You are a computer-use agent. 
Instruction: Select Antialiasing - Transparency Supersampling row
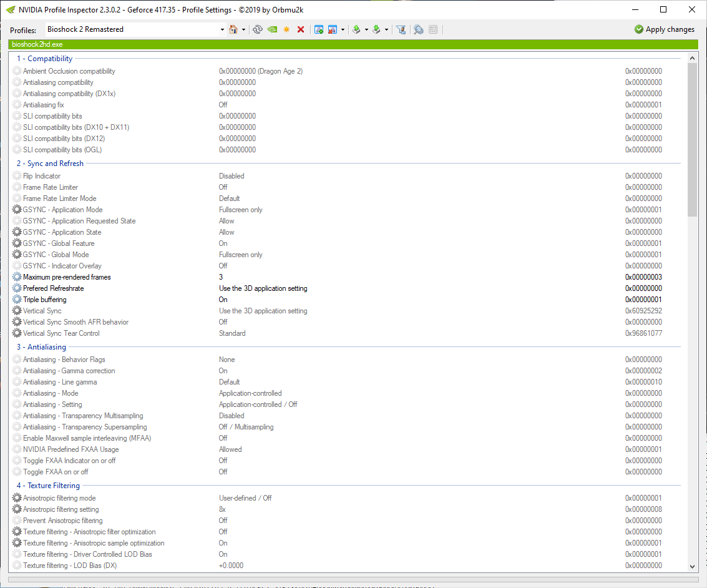pyautogui.click(x=346, y=427)
